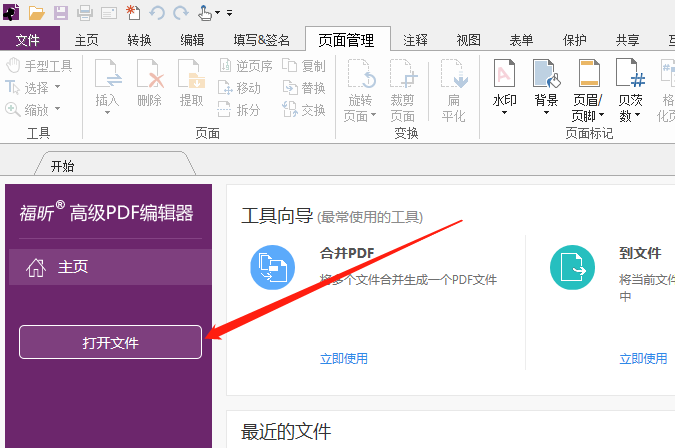Screen dimensions: 675x448
Task: Open the customize quick access toolbar arrow
Action: (230, 13)
